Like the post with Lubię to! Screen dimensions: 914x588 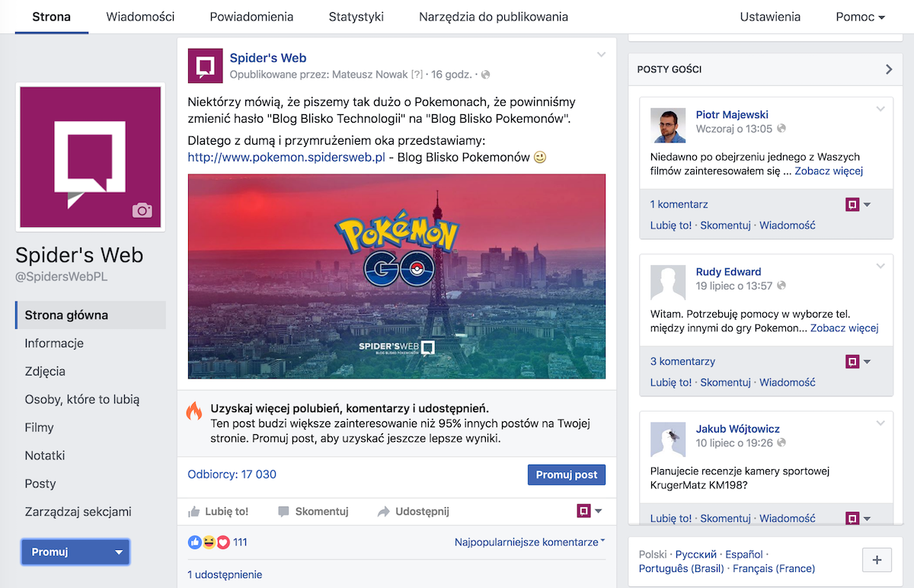click(x=219, y=512)
